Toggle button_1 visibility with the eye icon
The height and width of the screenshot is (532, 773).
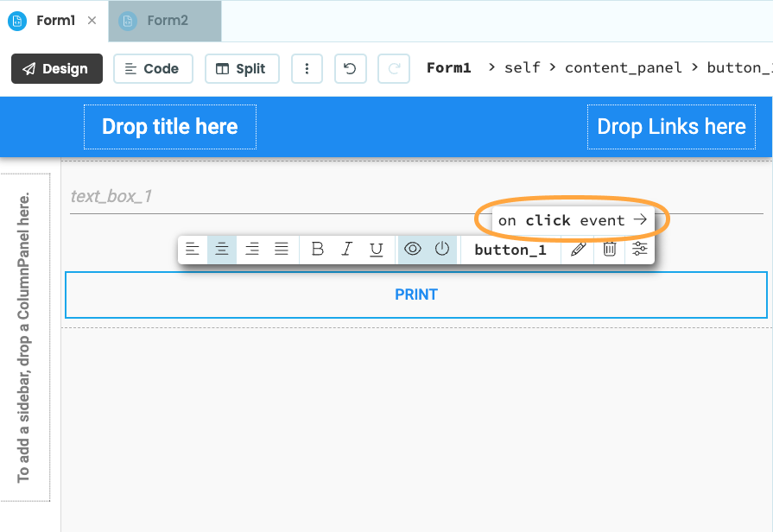tap(412, 249)
